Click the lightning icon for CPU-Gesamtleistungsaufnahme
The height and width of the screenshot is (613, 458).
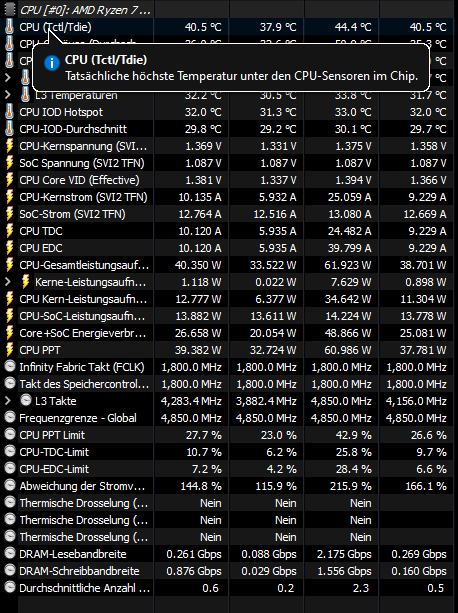tap(9, 265)
